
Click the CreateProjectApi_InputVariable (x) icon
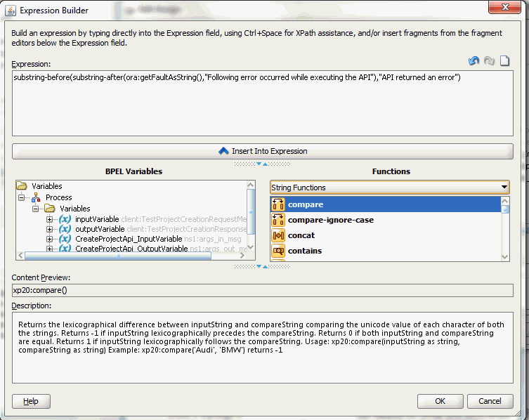(x=65, y=239)
